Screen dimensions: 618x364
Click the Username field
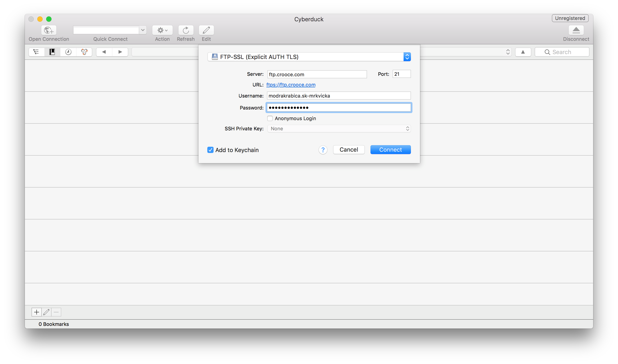tap(339, 96)
